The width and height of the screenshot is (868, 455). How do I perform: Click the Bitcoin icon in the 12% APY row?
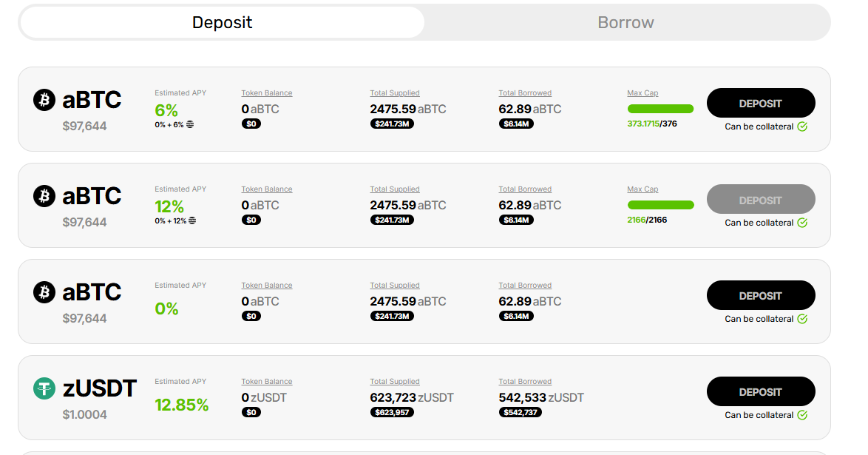44,196
